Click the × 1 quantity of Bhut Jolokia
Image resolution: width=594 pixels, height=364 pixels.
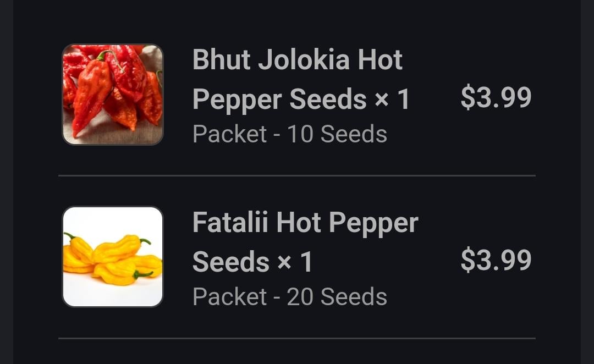[393, 100]
